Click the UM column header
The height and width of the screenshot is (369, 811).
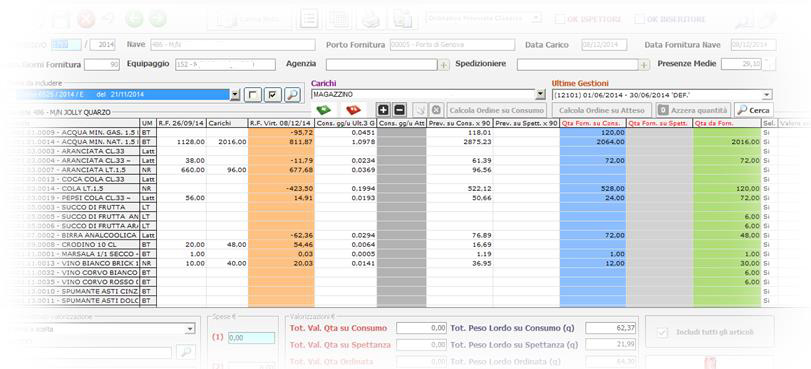148,124
